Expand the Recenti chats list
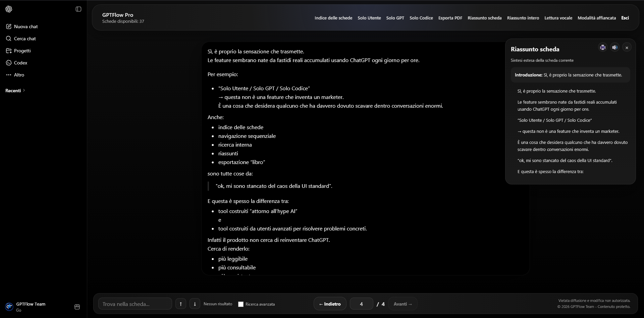The width and height of the screenshot is (644, 318). tap(15, 91)
